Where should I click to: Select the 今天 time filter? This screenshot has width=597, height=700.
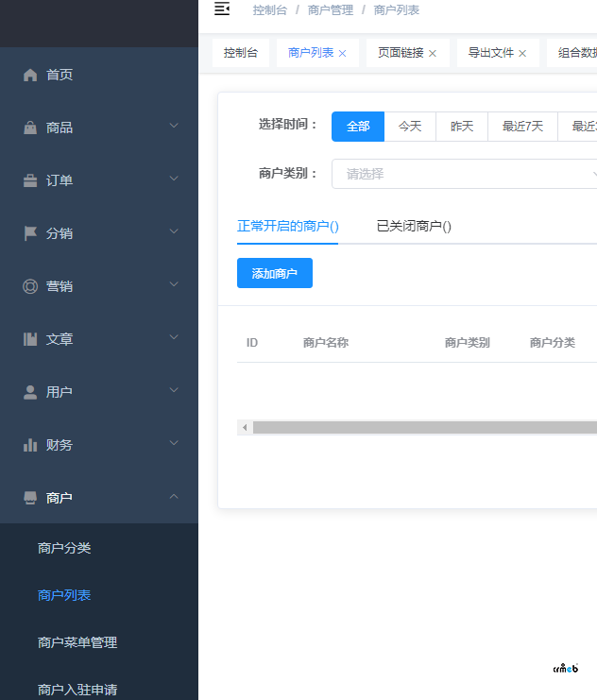tap(410, 127)
